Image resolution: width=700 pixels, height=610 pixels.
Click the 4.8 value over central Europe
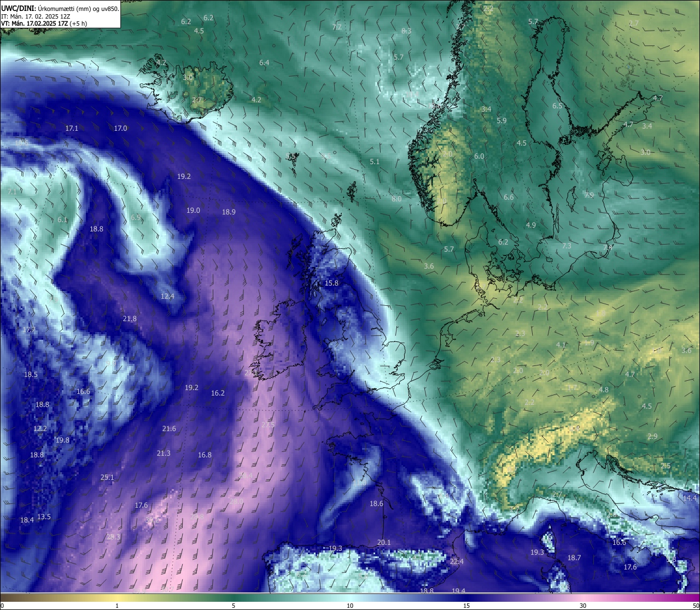[604, 390]
